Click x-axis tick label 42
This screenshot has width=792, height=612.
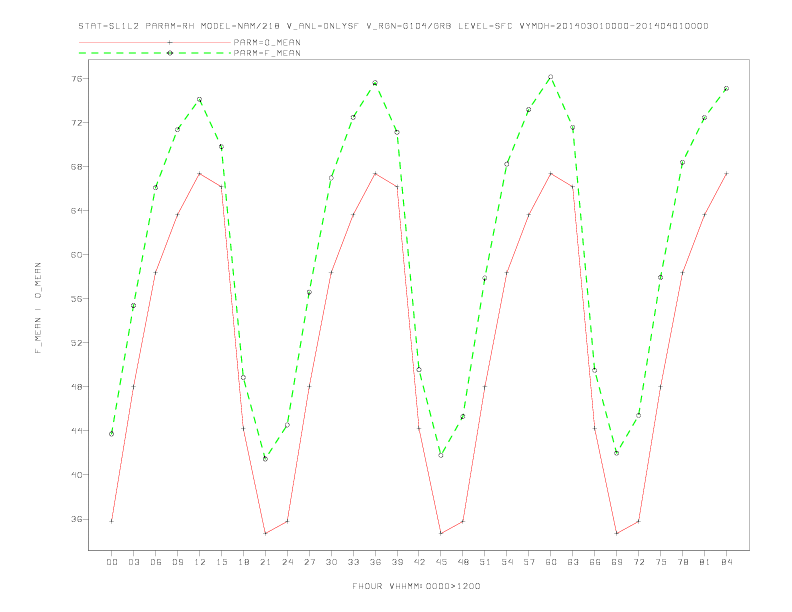tap(419, 562)
